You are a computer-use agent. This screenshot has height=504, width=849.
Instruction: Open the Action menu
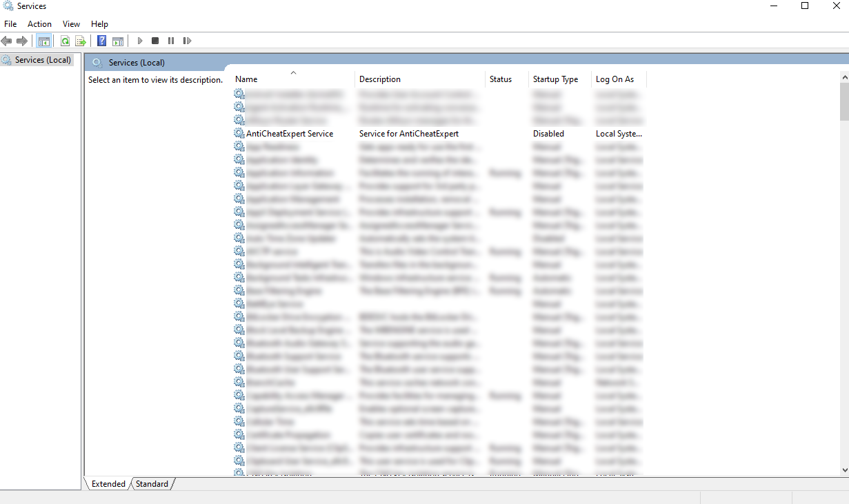click(x=39, y=24)
